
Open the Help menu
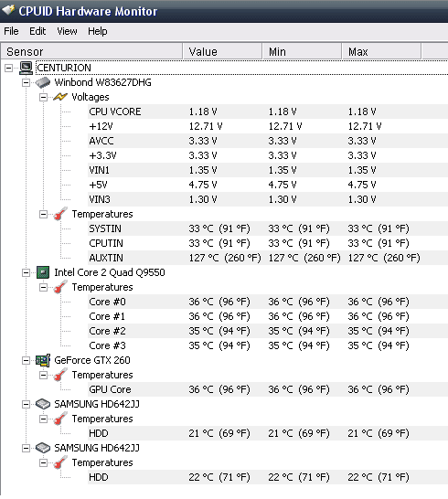point(98,31)
